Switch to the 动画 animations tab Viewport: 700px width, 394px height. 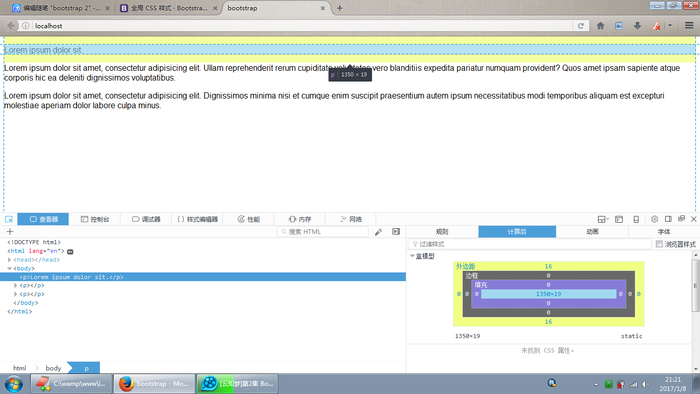click(x=592, y=232)
